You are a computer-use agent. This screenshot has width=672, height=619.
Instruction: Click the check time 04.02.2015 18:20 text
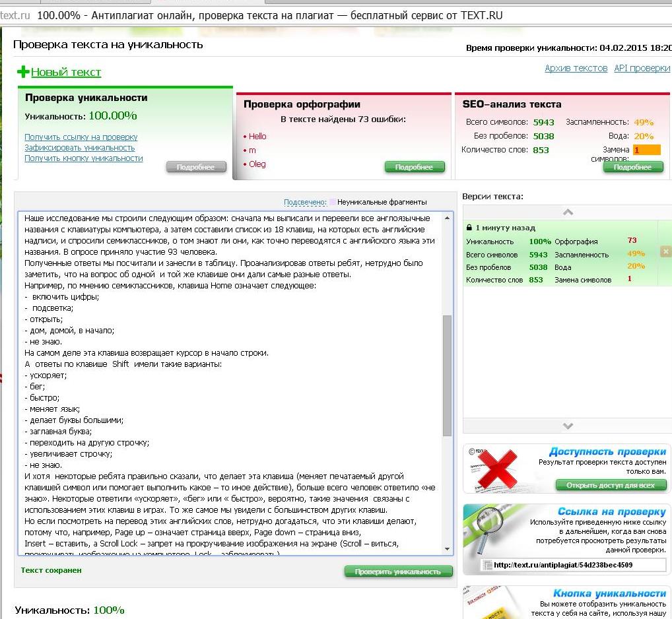pos(636,48)
